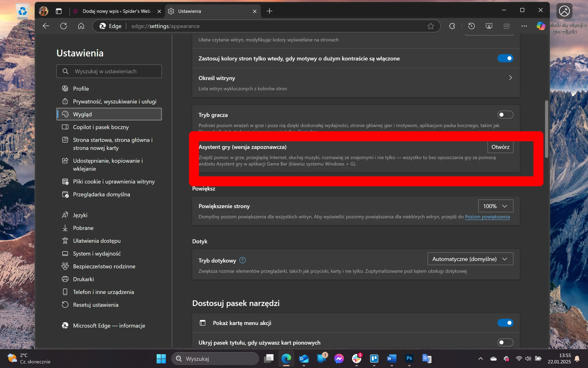Follow the Poziom powiększenia link

point(487,217)
